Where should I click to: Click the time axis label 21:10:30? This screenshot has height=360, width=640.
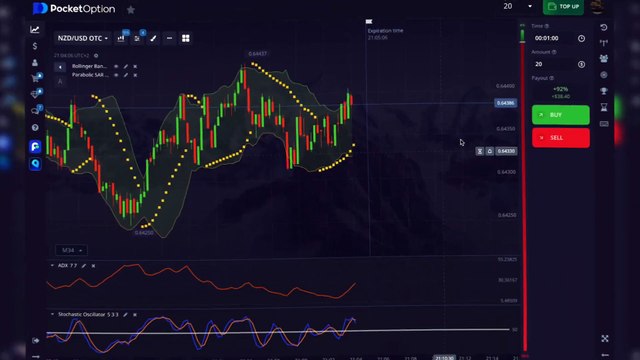[444, 358]
